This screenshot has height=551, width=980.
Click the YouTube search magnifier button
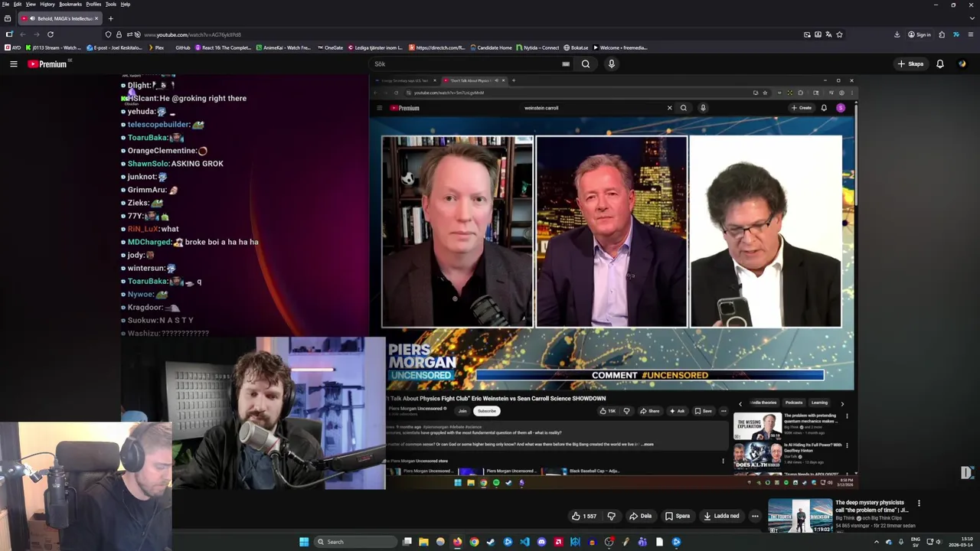click(586, 64)
